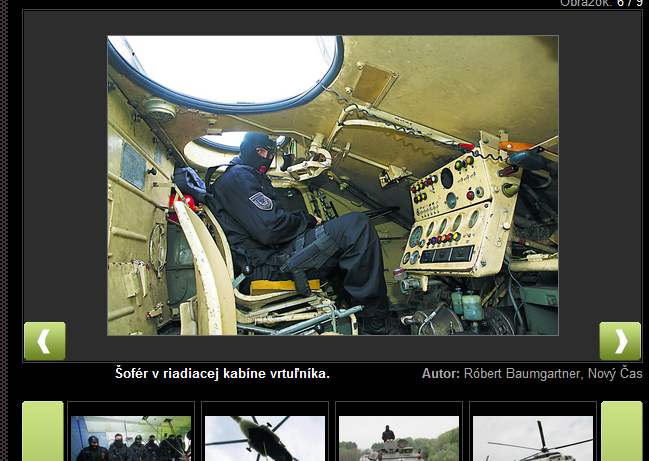
Task: Click the red object behind the driver
Action: (x=183, y=208)
